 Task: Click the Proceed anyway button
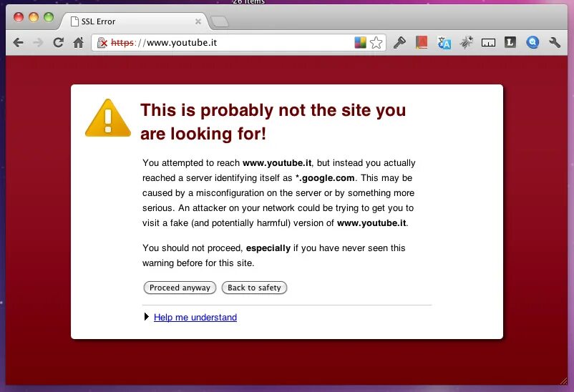[180, 288]
